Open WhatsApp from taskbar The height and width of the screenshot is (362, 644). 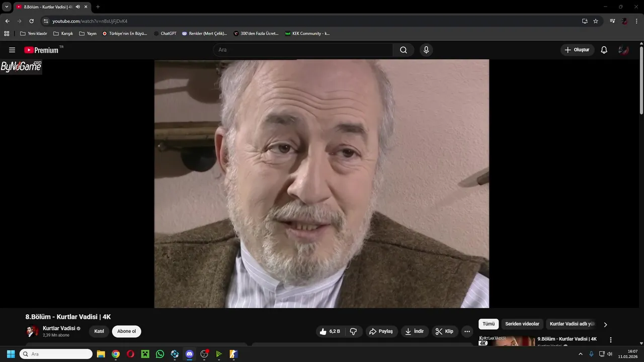click(x=160, y=354)
